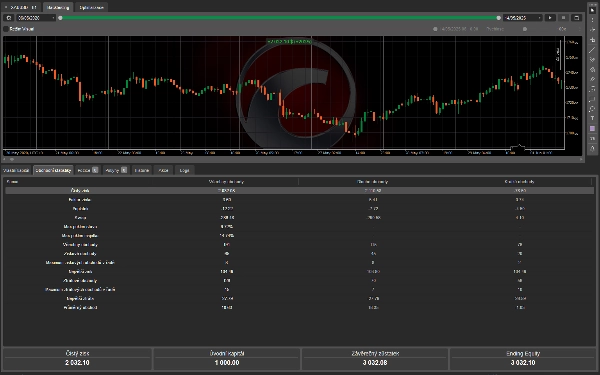The width and height of the screenshot is (600, 375).
Task: Select the highlighted Čistý zisk table row
Action: coord(300,191)
